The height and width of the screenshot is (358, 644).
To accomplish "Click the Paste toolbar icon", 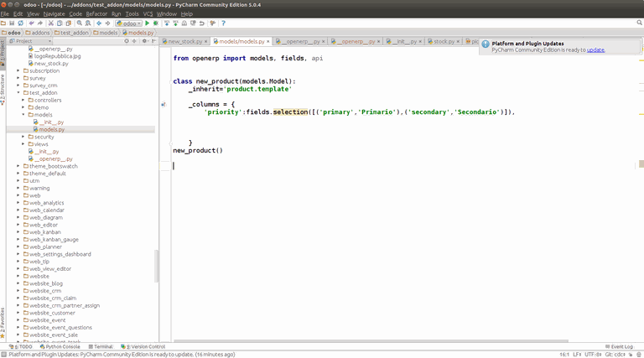I will [x=68, y=23].
